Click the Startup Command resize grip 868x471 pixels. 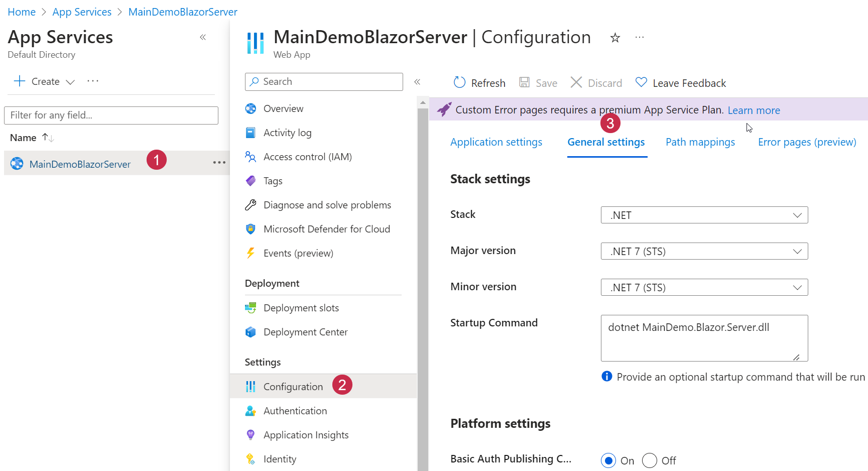tap(796, 357)
